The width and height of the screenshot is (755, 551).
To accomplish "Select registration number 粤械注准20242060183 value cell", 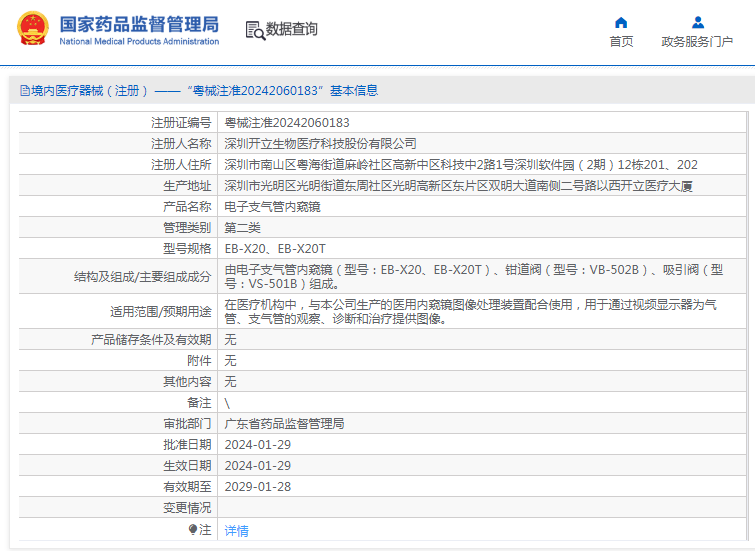I will click(x=287, y=123).
